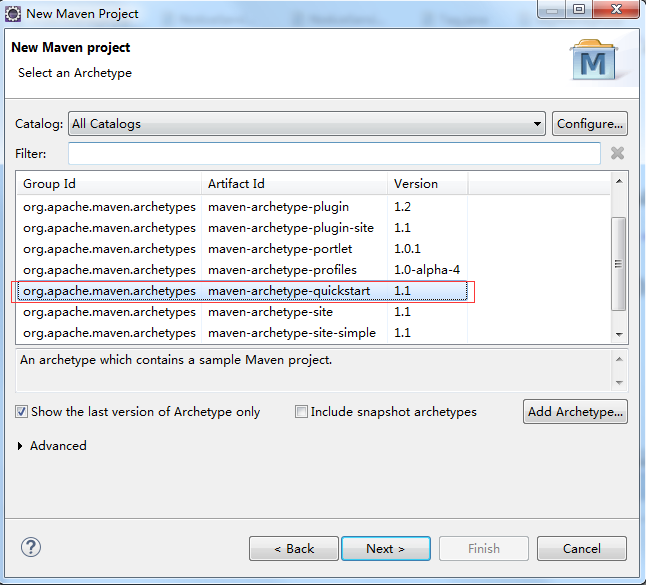Click the archetype list scrollbar thumb
The height and width of the screenshot is (585, 646).
[619, 264]
